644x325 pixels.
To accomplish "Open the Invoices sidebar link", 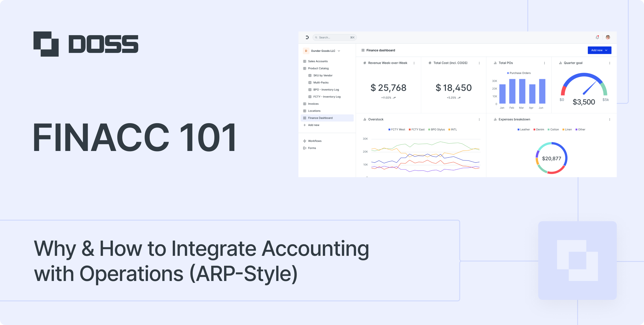I will pyautogui.click(x=313, y=104).
